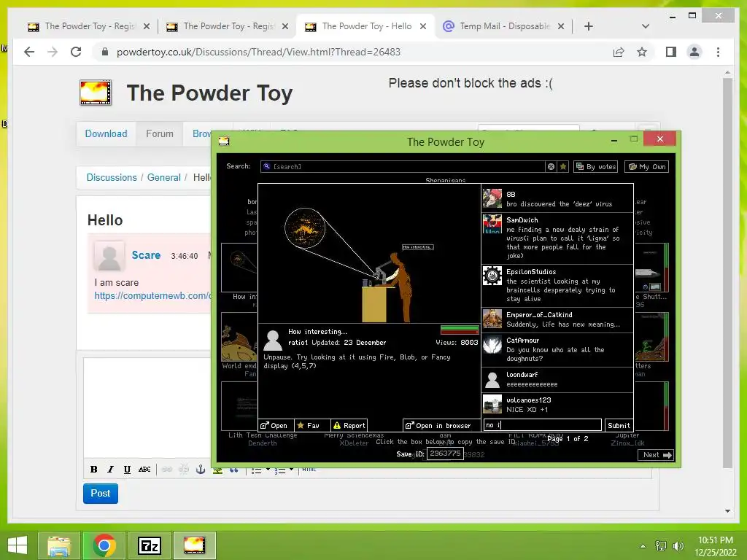Toggle bold formatting in post editor
747x560 pixels.
pos(94,470)
